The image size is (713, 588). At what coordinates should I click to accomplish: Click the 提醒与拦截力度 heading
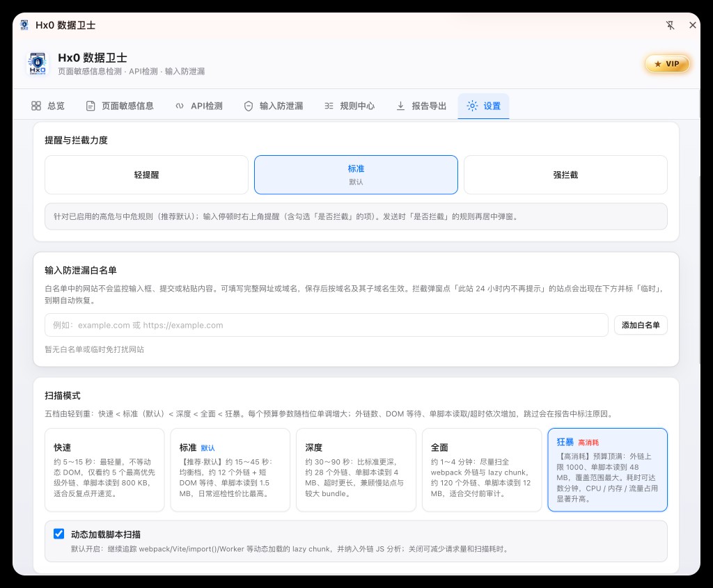(76, 140)
